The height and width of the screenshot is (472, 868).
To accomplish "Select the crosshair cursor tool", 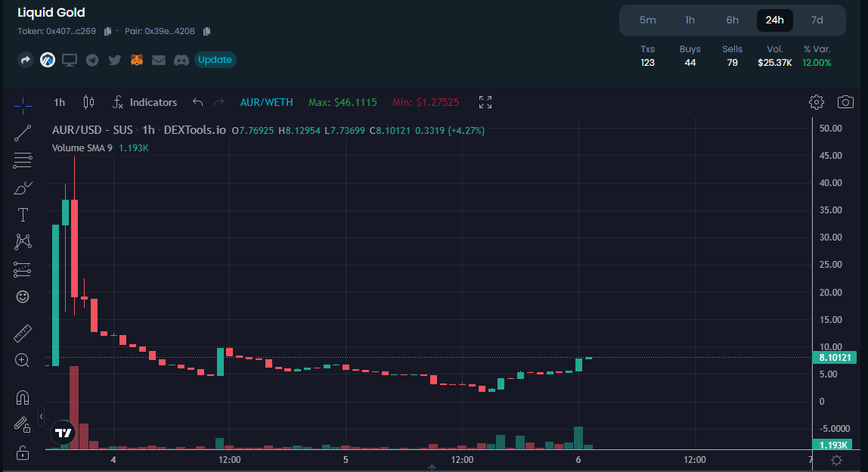I will pyautogui.click(x=23, y=105).
